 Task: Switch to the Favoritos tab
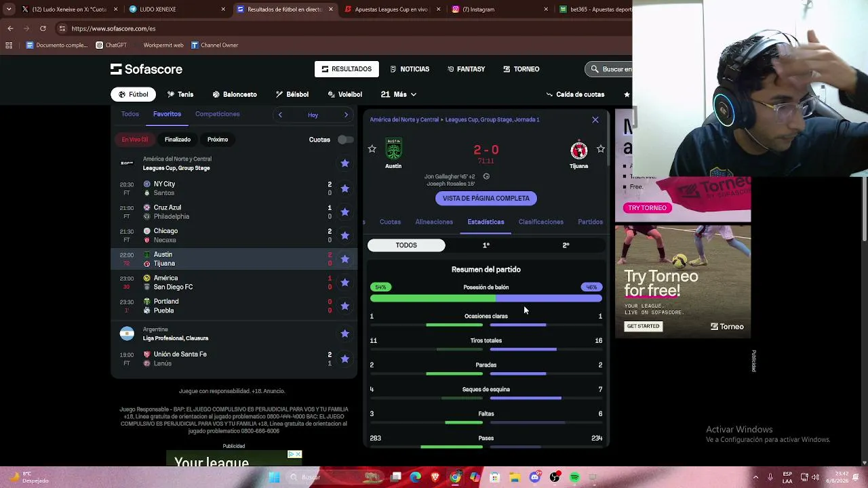click(x=167, y=114)
